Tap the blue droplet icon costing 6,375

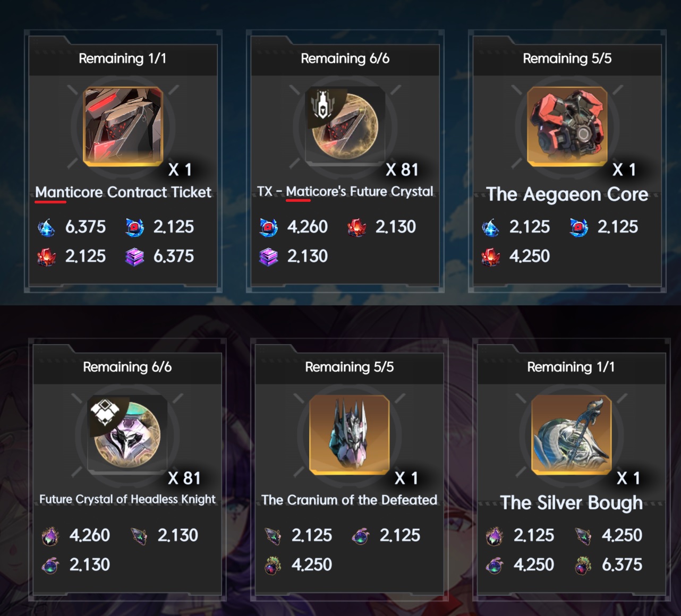point(46,228)
